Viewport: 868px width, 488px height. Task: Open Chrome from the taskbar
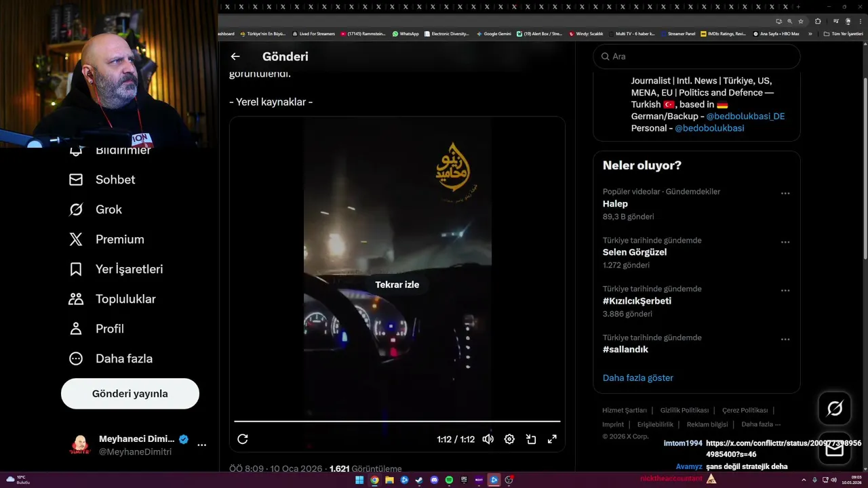click(x=374, y=480)
